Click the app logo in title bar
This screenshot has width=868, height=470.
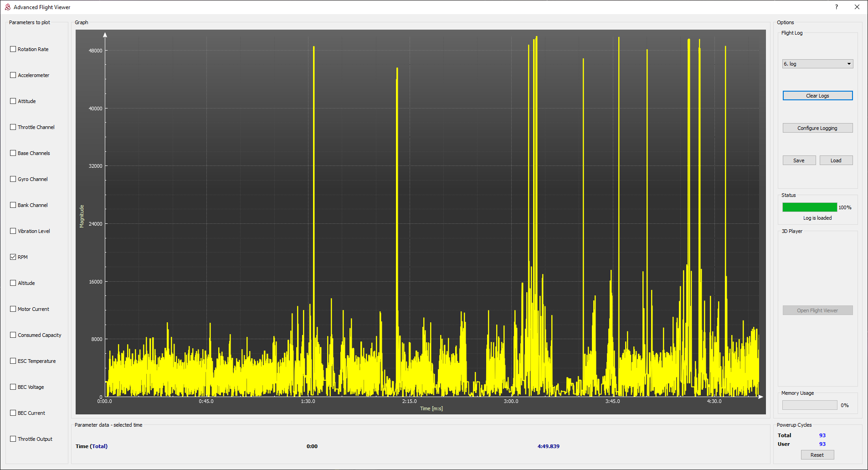coord(7,7)
